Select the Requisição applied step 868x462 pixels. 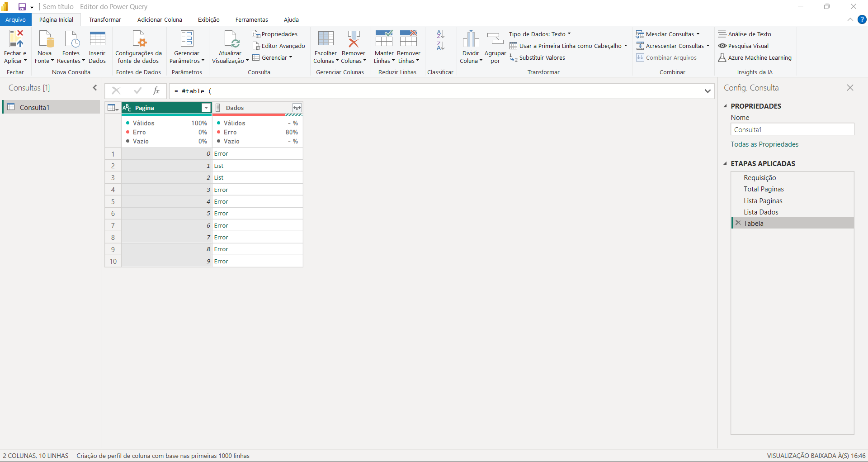793,177
